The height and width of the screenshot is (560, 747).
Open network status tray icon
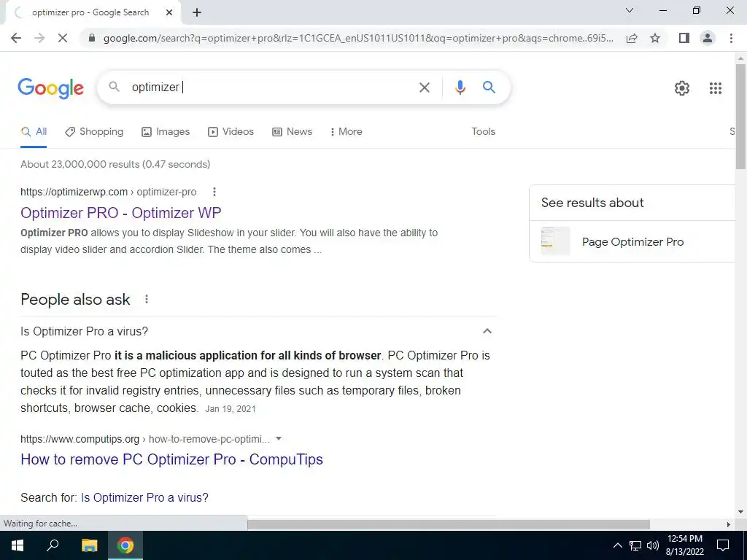pyautogui.click(x=635, y=545)
